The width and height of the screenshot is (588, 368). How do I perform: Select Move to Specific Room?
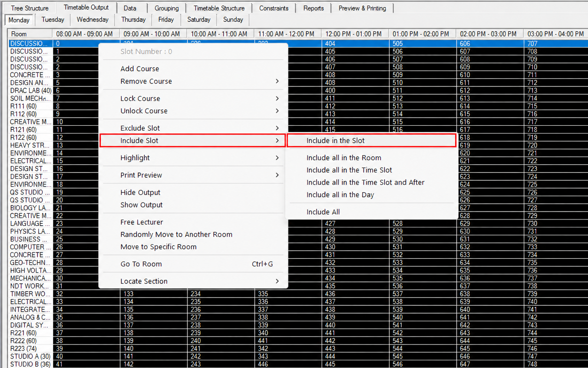193,247
